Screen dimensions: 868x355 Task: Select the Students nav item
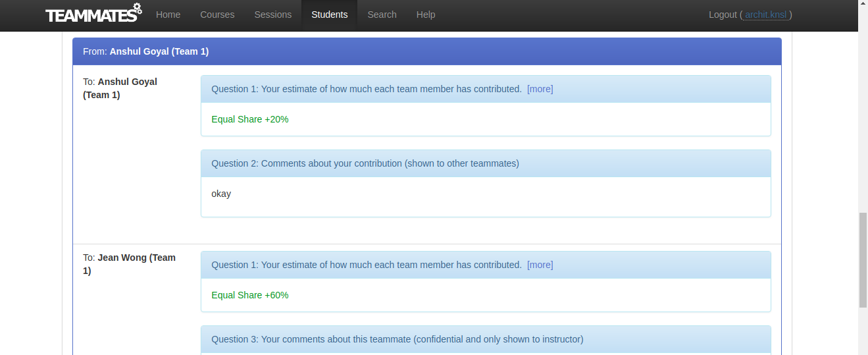330,14
